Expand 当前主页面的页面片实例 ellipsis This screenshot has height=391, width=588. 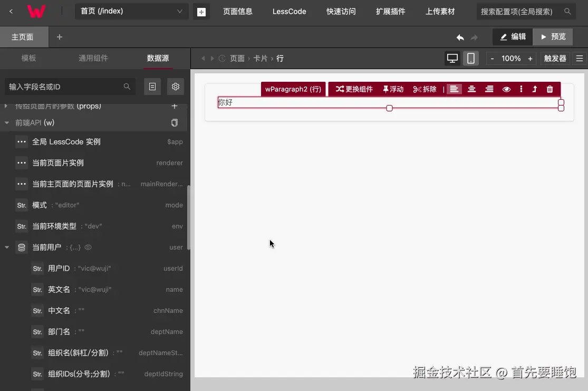pos(22,184)
